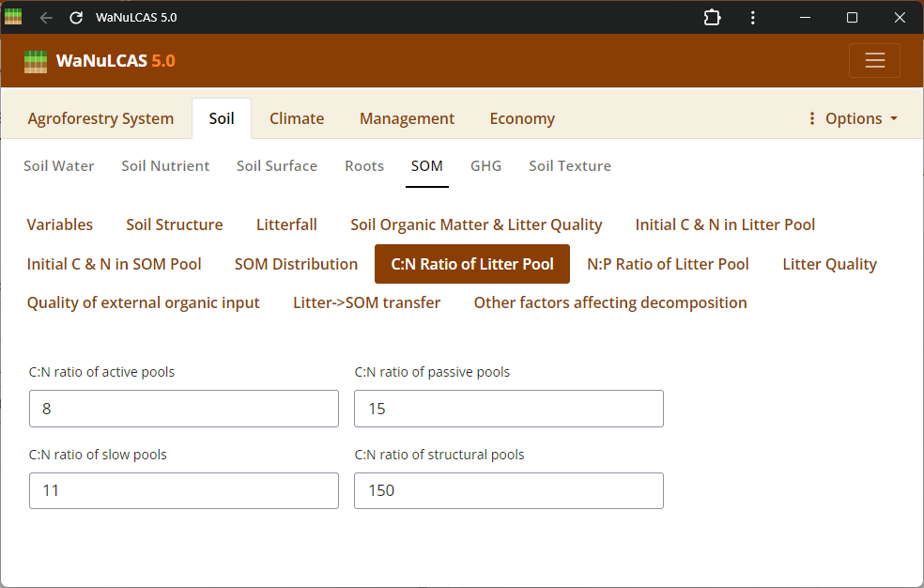Viewport: 924px width, 588px height.
Task: Select the Soil Texture sub-tab
Action: click(570, 166)
